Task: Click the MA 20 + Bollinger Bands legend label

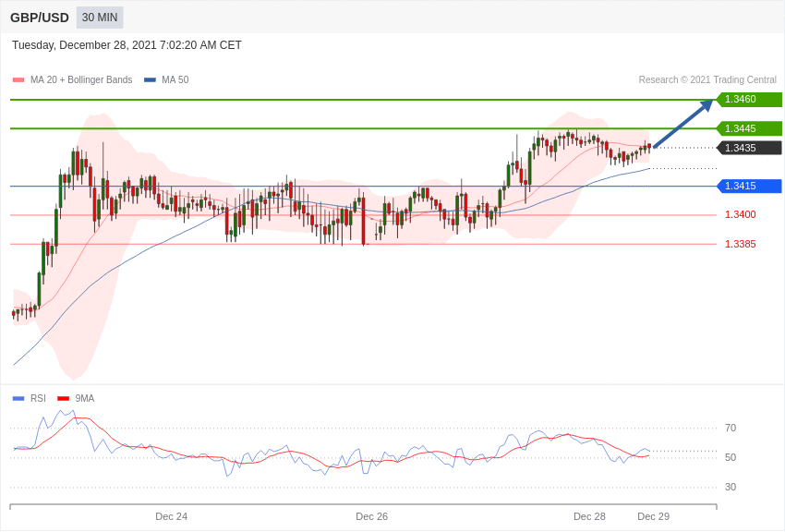Action: [x=81, y=80]
